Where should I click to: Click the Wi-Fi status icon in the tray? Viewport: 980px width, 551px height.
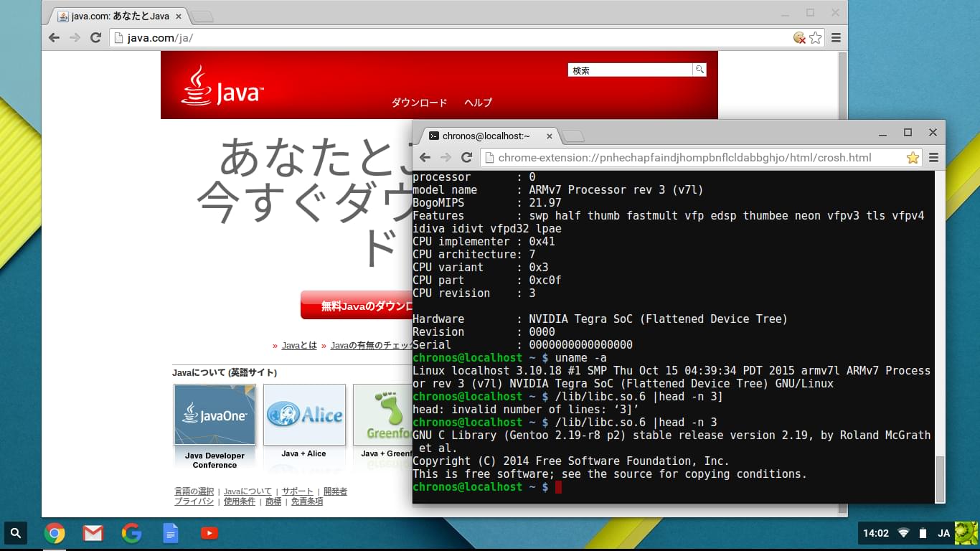click(903, 533)
